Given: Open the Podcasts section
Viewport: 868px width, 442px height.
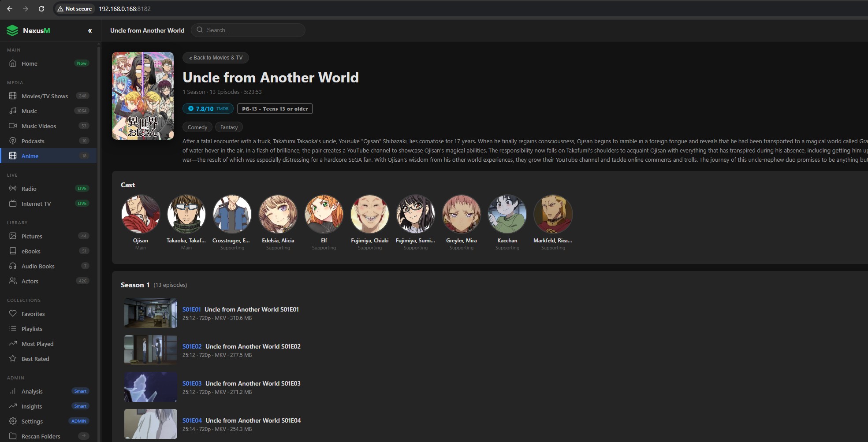Looking at the screenshot, I should (33, 141).
